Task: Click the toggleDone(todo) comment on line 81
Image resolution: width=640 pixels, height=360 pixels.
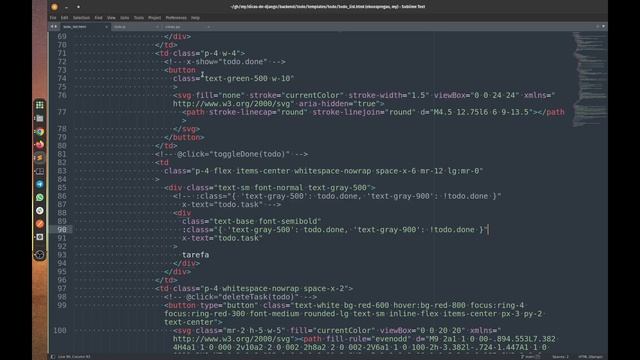Action: click(x=231, y=154)
